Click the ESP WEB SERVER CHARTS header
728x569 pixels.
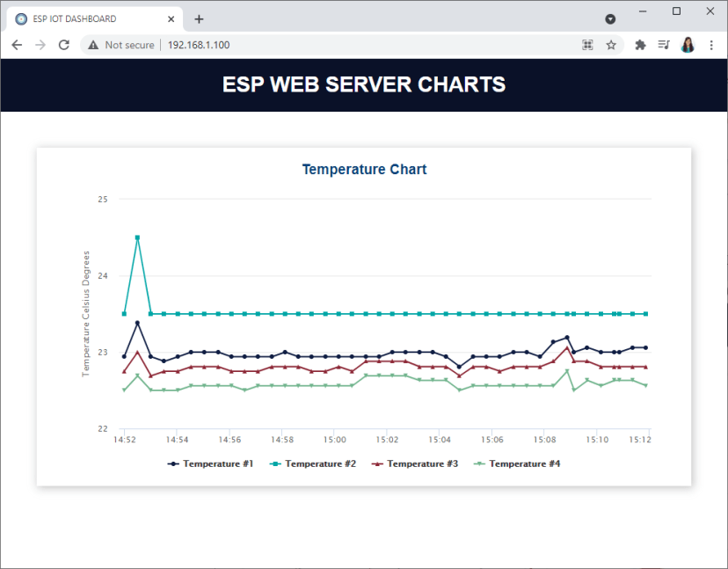tap(364, 84)
